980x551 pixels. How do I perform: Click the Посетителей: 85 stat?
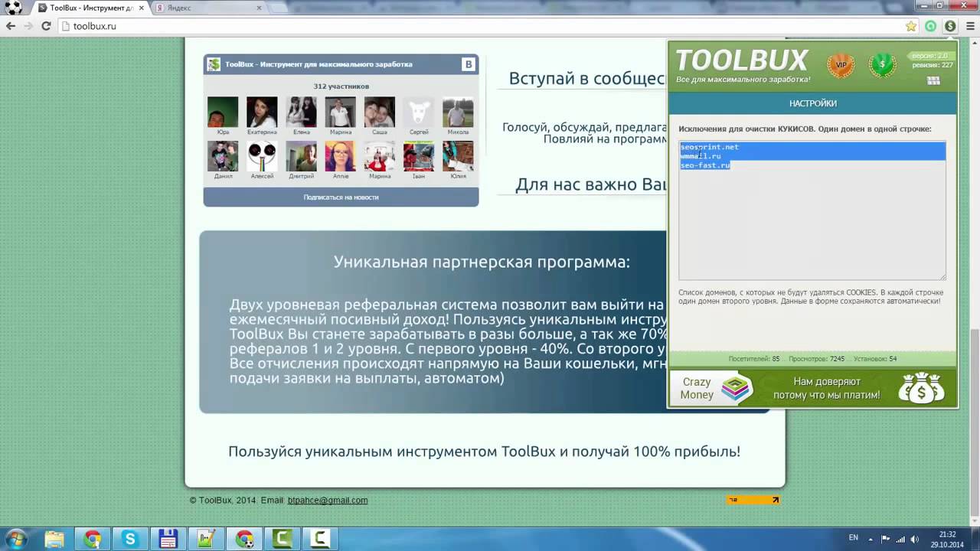coord(755,359)
